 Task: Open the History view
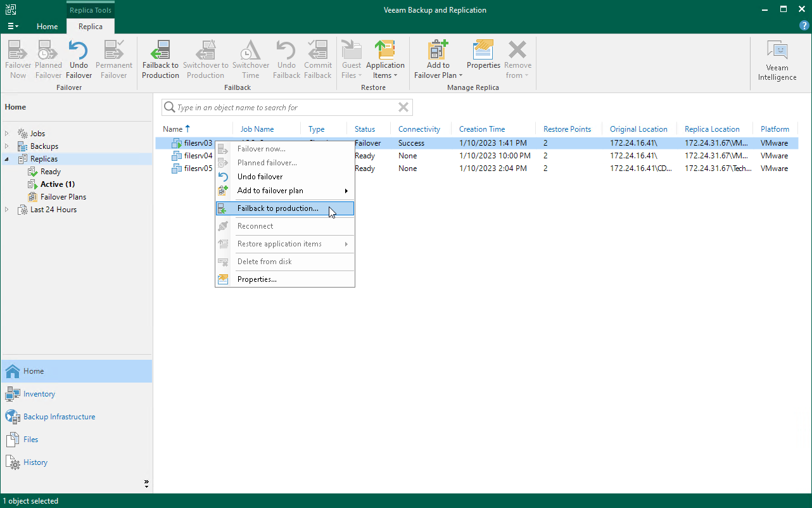76,462
